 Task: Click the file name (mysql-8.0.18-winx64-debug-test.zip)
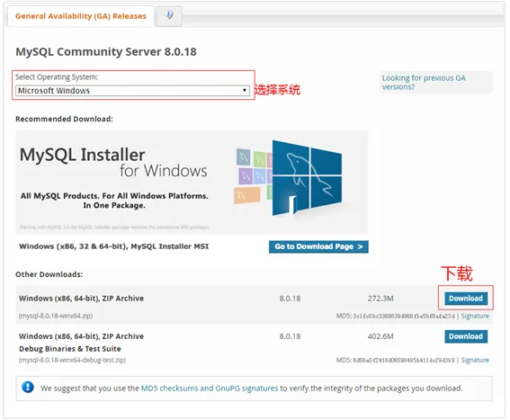(72, 360)
